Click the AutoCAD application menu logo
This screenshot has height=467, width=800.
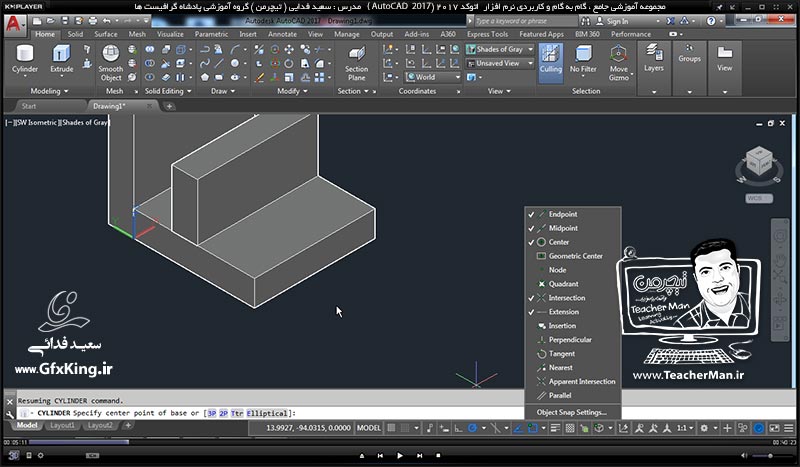coord(14,24)
